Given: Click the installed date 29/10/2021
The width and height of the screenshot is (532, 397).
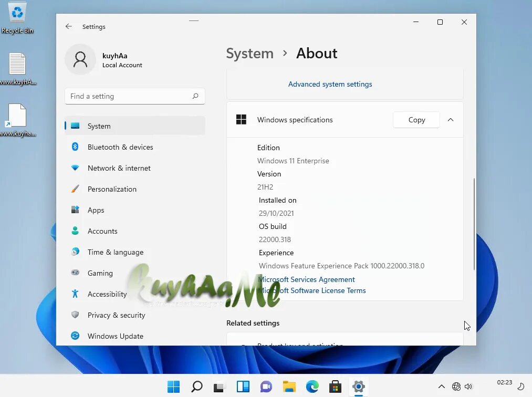Looking at the screenshot, I should pos(276,213).
